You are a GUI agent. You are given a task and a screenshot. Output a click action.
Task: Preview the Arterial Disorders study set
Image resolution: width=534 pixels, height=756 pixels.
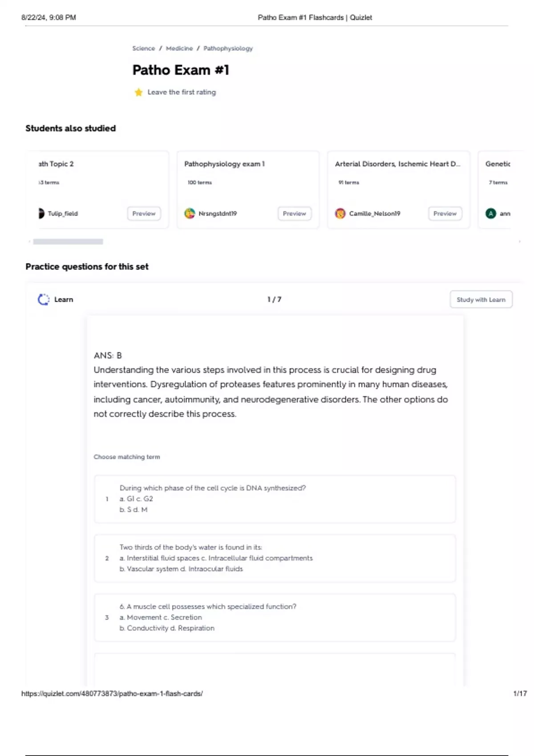pos(445,213)
